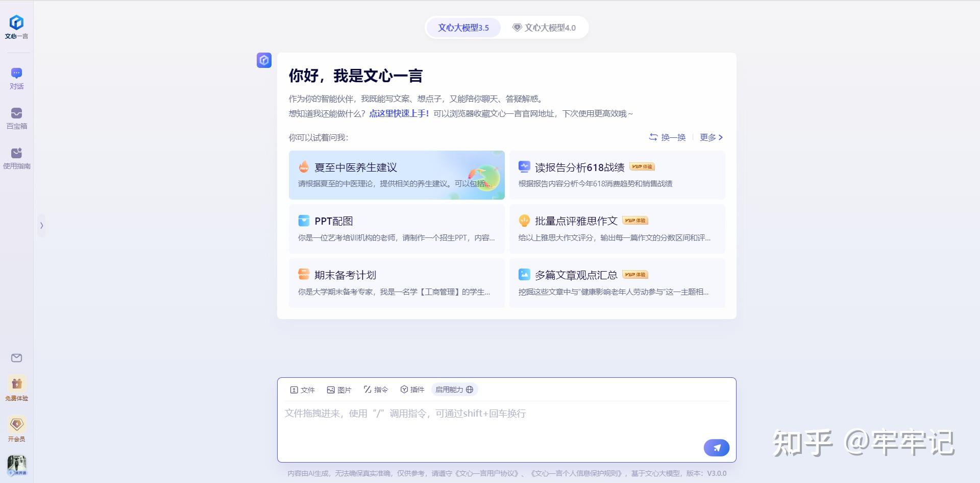Screen dimensions: 980x483
Task: Open the 指令 command tool
Action: click(376, 390)
